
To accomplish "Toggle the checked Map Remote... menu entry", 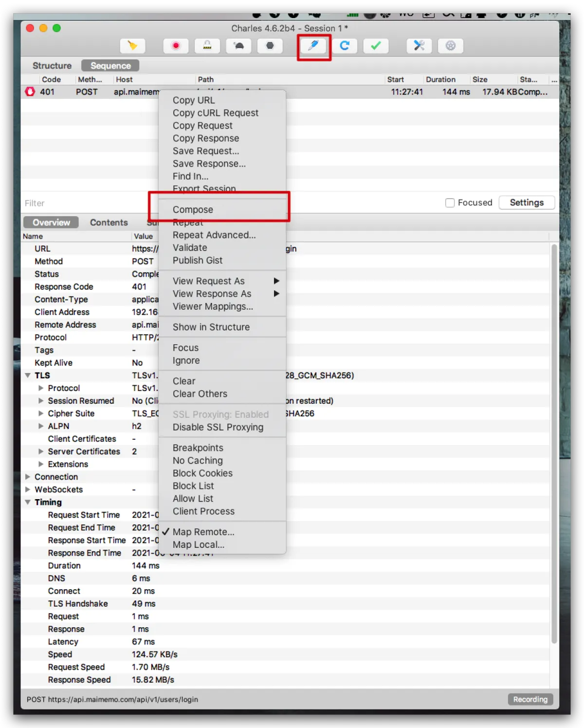I will click(203, 532).
